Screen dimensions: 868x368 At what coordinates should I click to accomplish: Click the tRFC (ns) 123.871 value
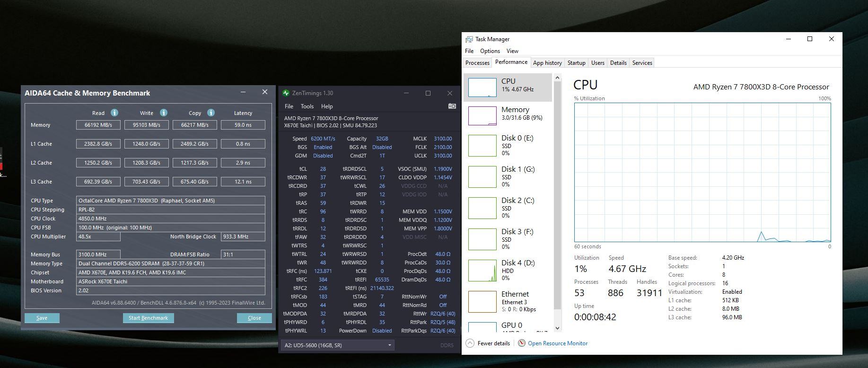tap(323, 271)
